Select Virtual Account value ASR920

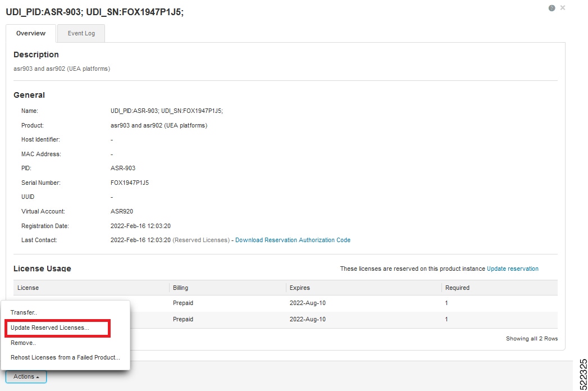(122, 211)
